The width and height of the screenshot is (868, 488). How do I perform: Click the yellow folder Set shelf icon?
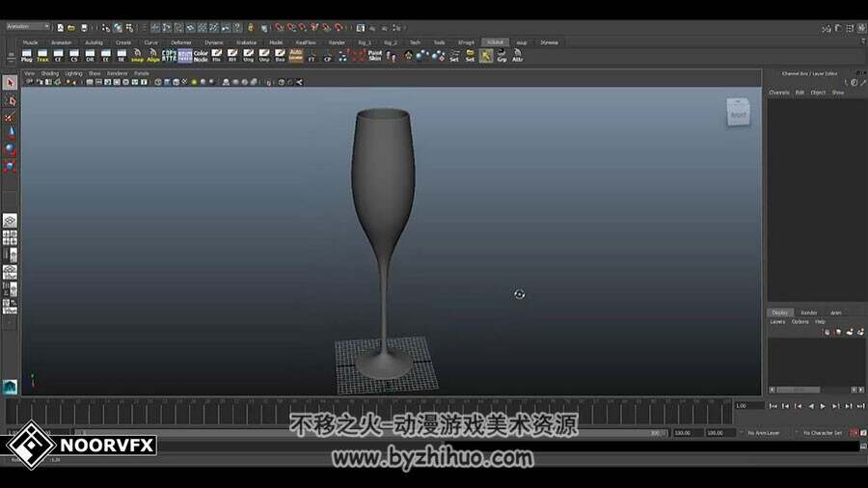470,55
